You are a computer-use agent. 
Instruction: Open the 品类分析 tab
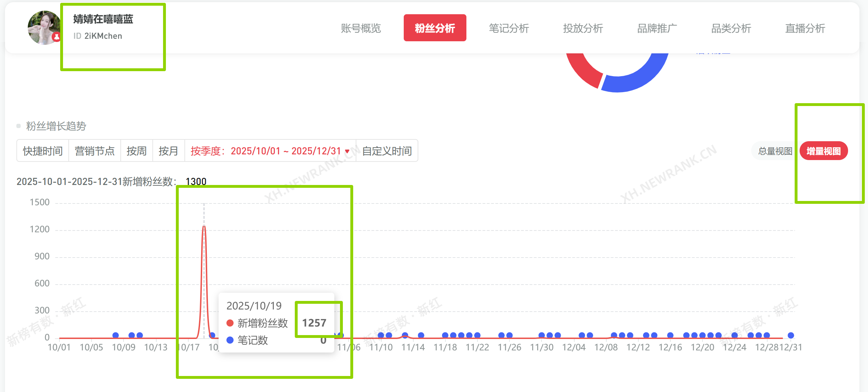731,28
